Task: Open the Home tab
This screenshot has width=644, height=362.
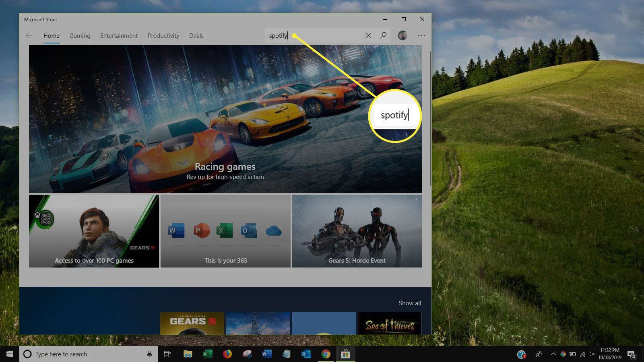Action: pyautogui.click(x=52, y=35)
